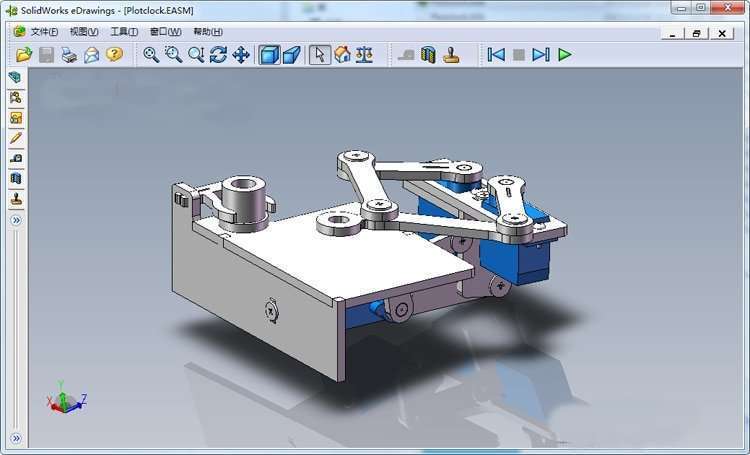The height and width of the screenshot is (455, 750).
Task: Open the cross section sidebar tool
Action: (16, 178)
